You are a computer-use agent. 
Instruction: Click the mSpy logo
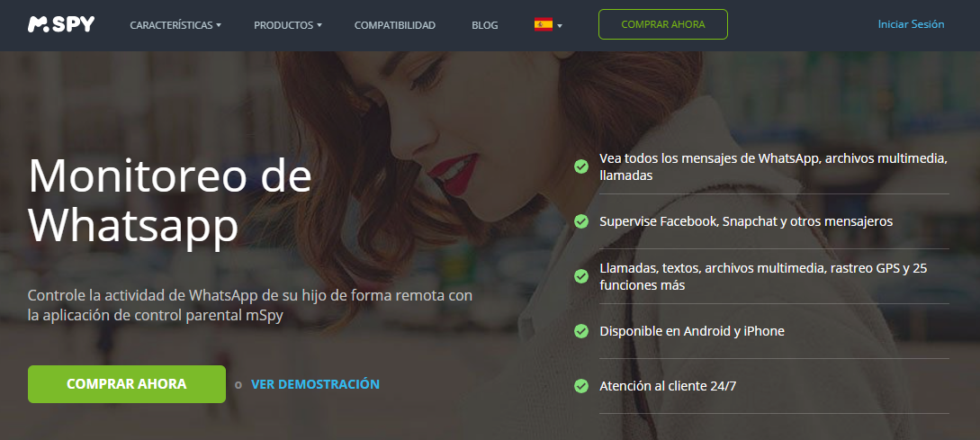pyautogui.click(x=61, y=24)
